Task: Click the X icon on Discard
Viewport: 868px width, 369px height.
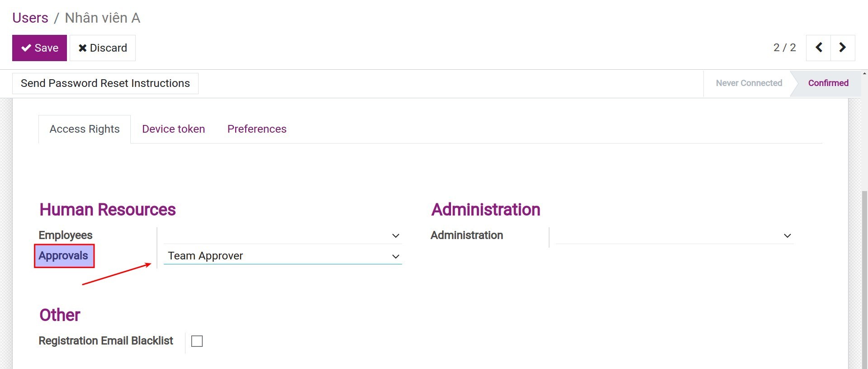Action: (82, 48)
